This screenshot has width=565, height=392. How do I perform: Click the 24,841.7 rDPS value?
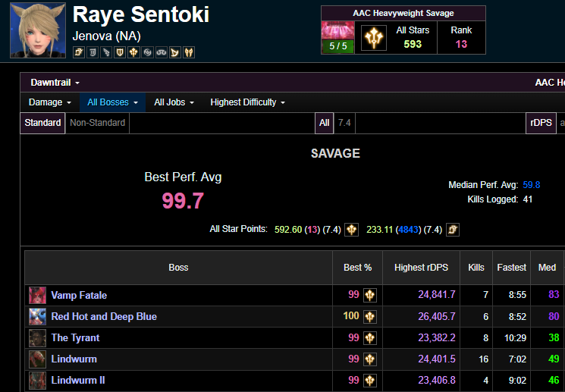click(437, 295)
